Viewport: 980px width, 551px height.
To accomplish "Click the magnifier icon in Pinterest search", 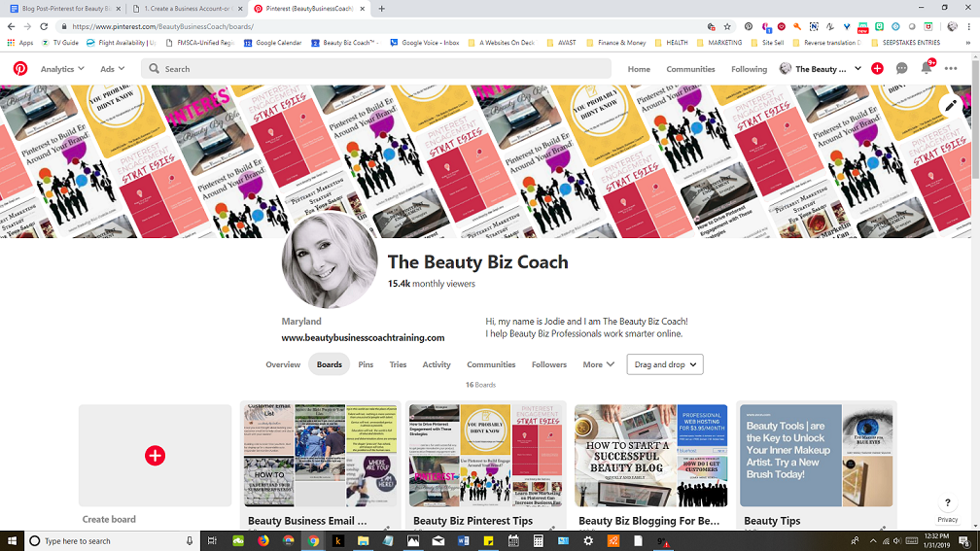I will point(154,69).
